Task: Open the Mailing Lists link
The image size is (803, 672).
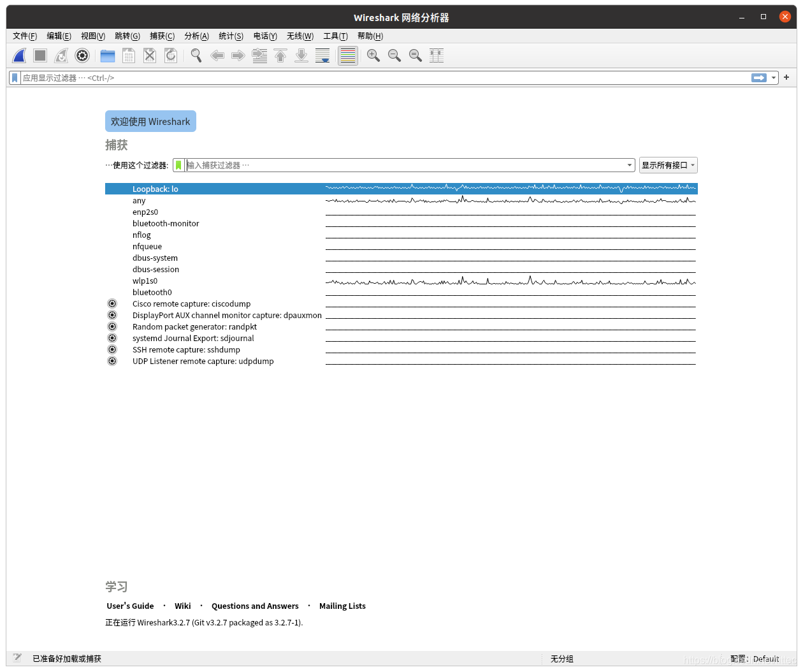Action: [x=342, y=606]
